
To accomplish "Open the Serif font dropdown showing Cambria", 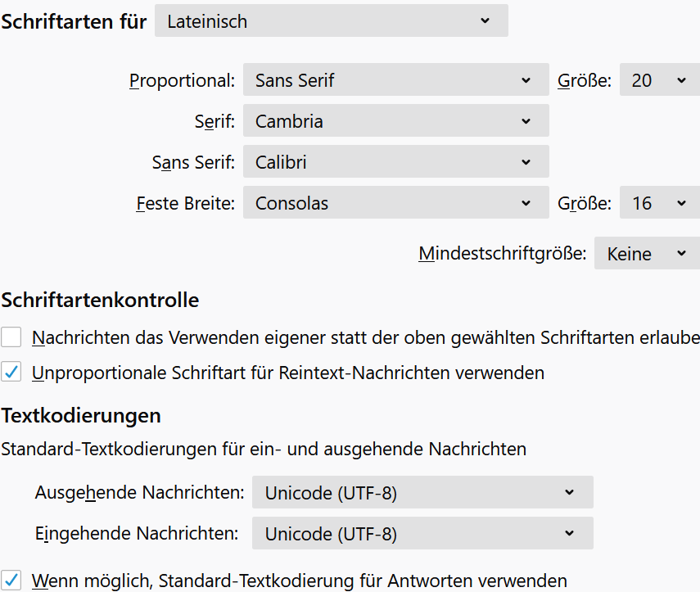I will [395, 121].
